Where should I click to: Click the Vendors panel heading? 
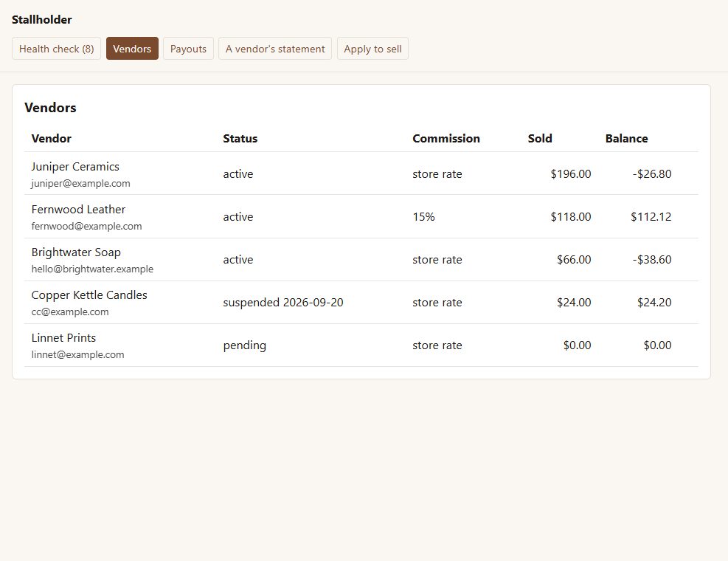(50, 107)
